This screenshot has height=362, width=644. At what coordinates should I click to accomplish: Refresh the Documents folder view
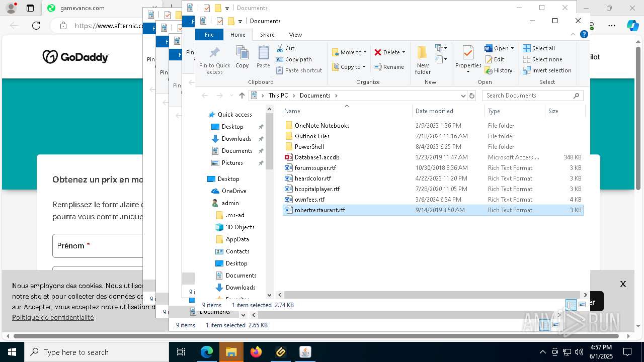coord(472,96)
